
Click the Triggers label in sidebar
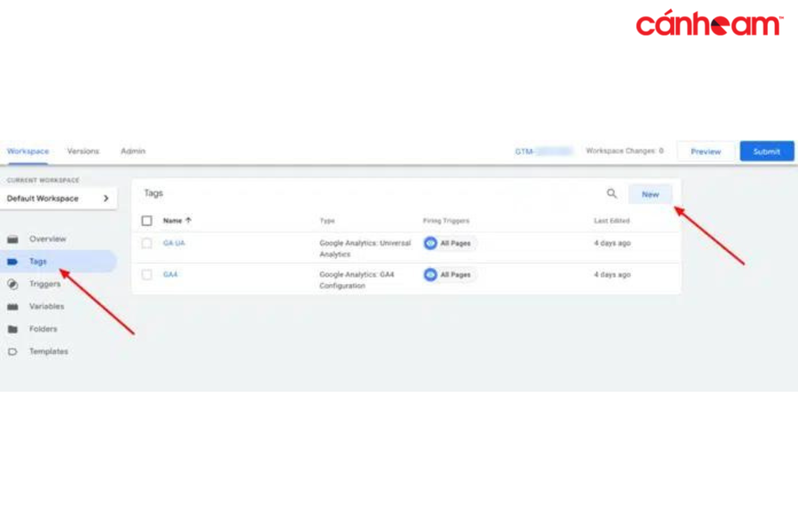(45, 285)
